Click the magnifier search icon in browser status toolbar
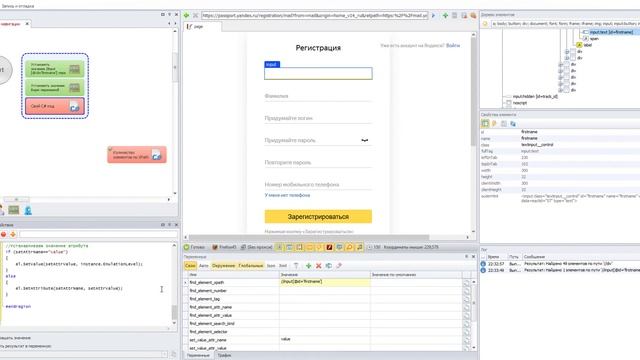This screenshot has width=640, height=360. coord(349,247)
